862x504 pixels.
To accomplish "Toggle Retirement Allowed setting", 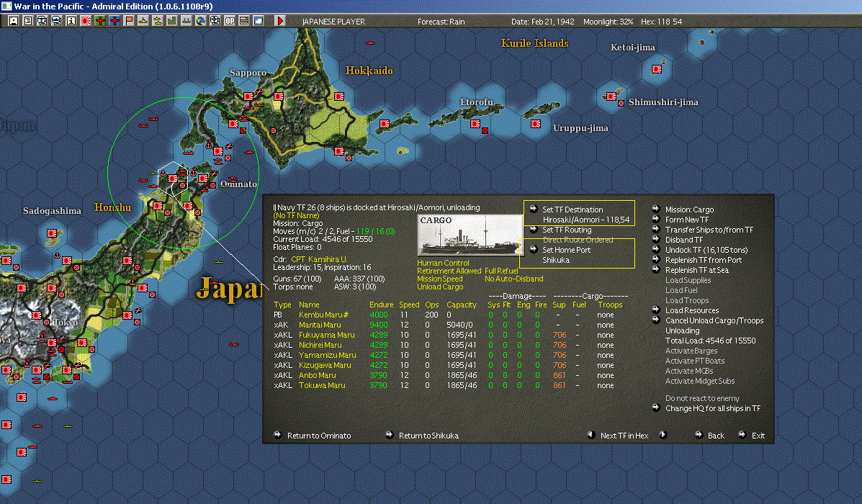I will pos(449,271).
